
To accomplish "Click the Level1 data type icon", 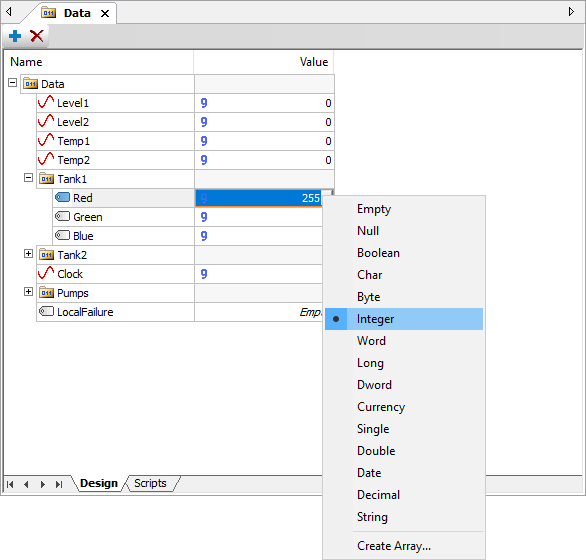I will point(204,103).
